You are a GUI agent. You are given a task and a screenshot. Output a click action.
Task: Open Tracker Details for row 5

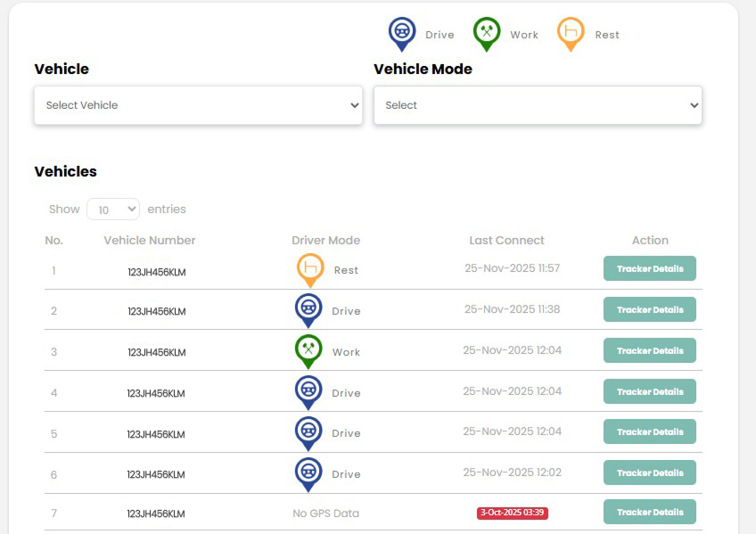(649, 431)
